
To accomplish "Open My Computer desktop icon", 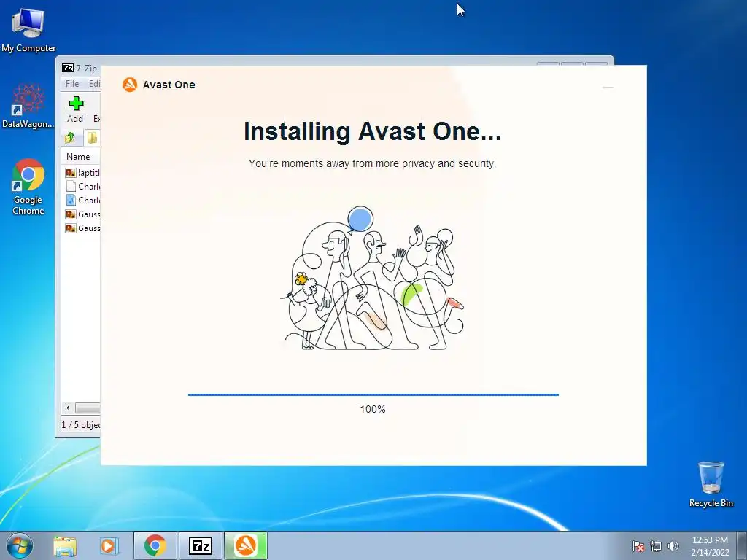I will click(28, 30).
